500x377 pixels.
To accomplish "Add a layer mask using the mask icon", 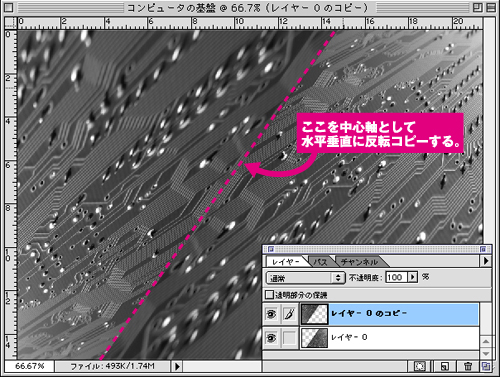I will coord(419,366).
